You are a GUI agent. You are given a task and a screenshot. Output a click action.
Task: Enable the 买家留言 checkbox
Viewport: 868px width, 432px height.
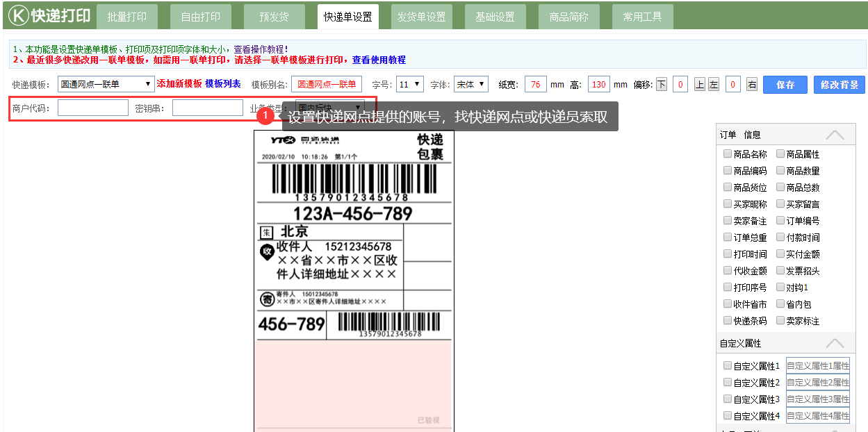pos(780,204)
